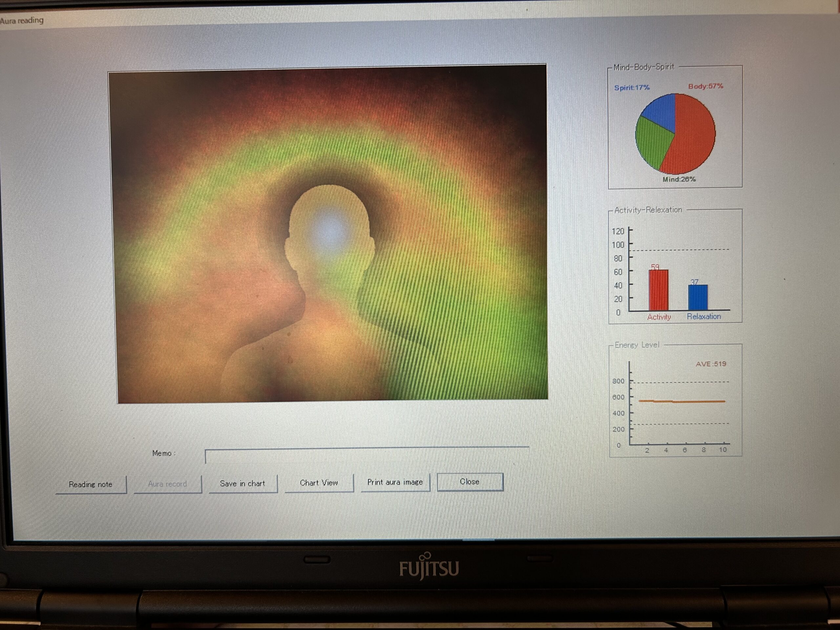Image resolution: width=840 pixels, height=630 pixels.
Task: Click the Body:57% label
Action: (705, 86)
